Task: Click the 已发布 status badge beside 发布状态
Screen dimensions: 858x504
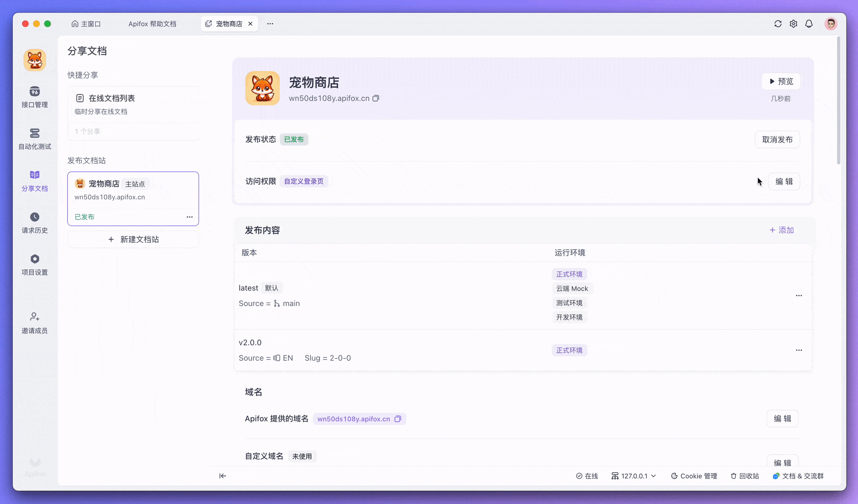Action: (294, 139)
